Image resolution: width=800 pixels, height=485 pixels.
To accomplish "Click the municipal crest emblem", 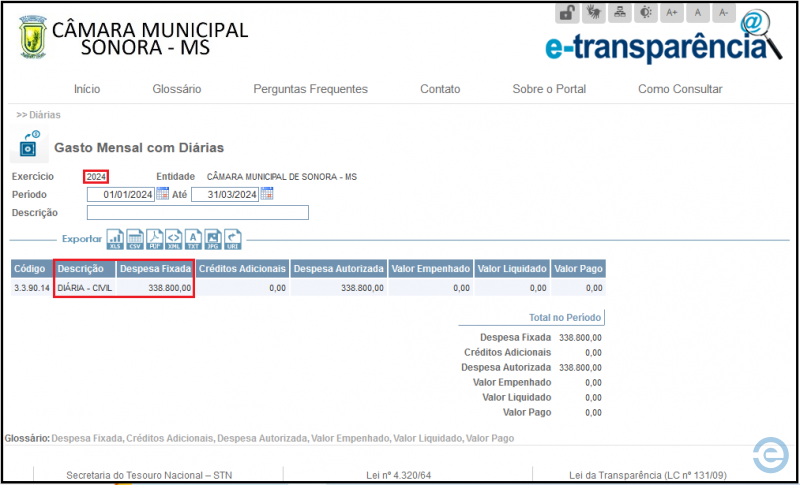I will [33, 37].
